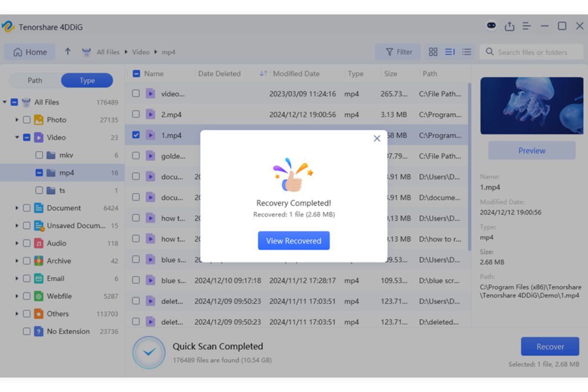Click the video file icon for 2.mp4
588x392 pixels.
151,114
